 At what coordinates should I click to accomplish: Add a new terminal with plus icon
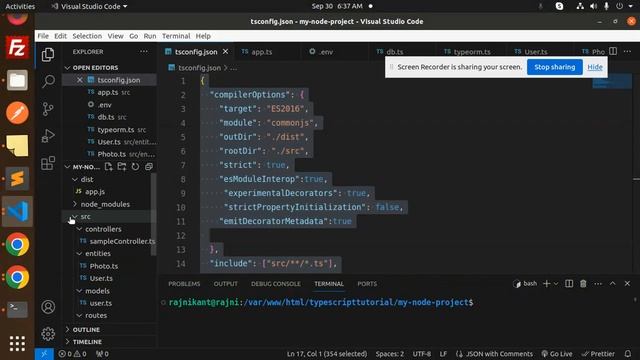coord(547,284)
